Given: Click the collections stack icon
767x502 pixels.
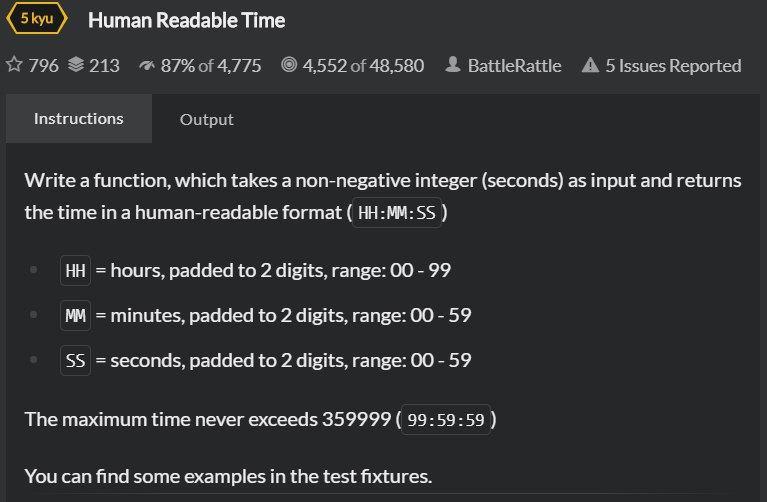Looking at the screenshot, I should [76, 65].
